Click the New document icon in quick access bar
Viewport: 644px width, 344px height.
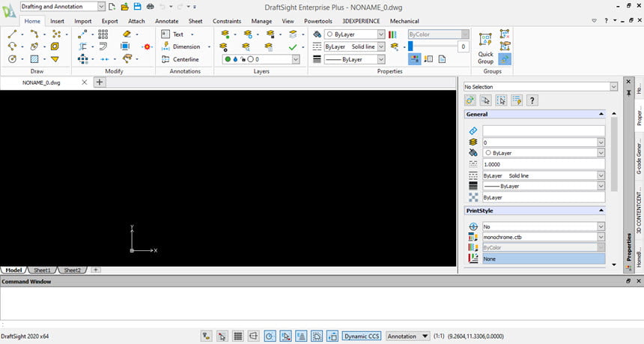(112, 7)
